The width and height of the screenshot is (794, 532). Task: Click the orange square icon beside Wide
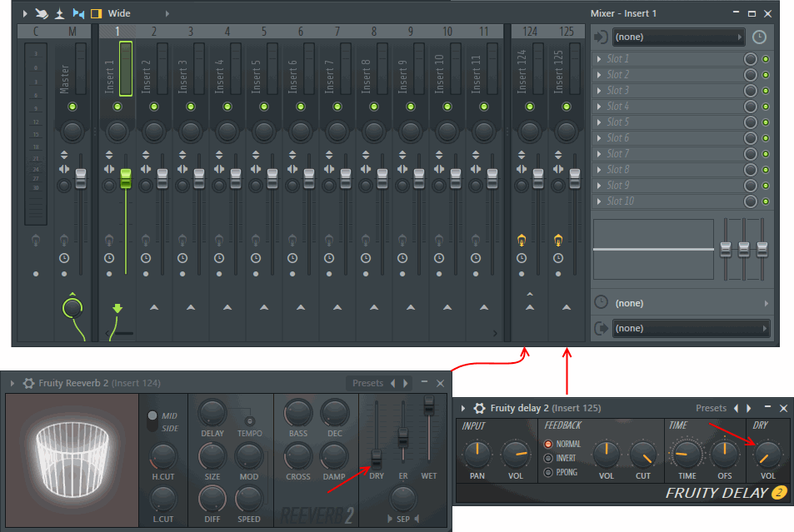96,13
